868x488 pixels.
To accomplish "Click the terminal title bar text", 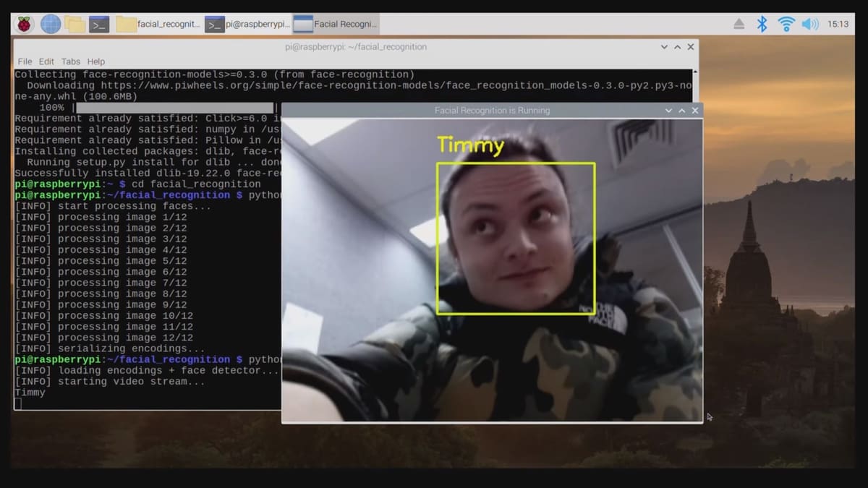I will click(x=356, y=47).
